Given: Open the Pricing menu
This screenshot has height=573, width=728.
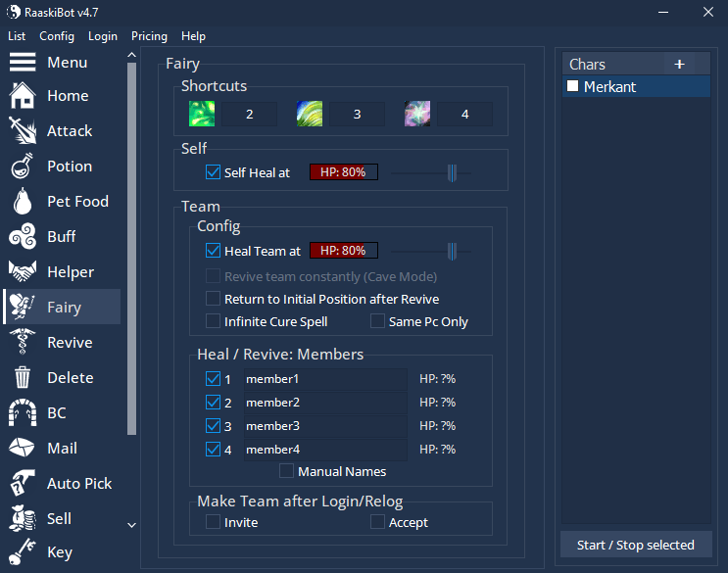Looking at the screenshot, I should pos(149,36).
